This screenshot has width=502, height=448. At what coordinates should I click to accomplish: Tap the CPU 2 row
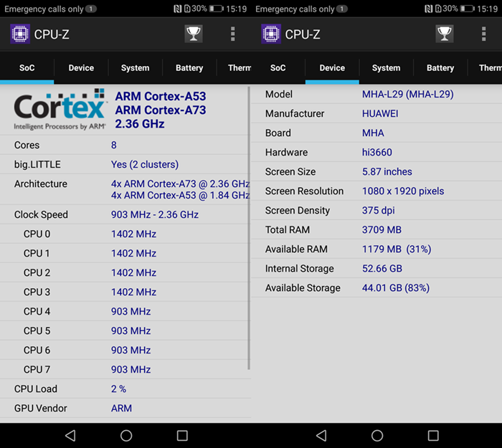pos(125,272)
